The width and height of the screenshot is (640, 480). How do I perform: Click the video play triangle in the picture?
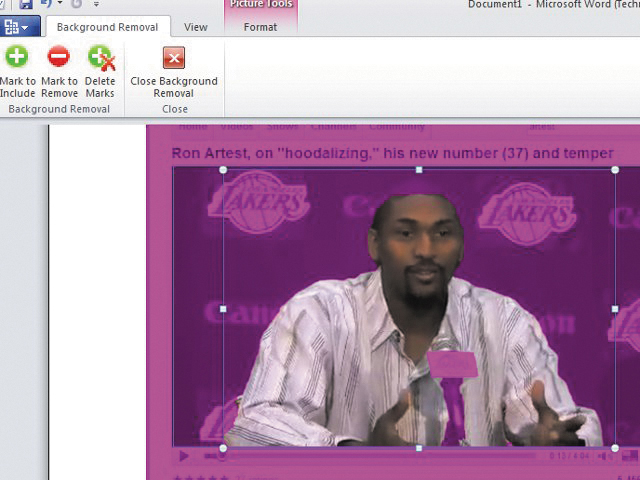pyautogui.click(x=184, y=456)
